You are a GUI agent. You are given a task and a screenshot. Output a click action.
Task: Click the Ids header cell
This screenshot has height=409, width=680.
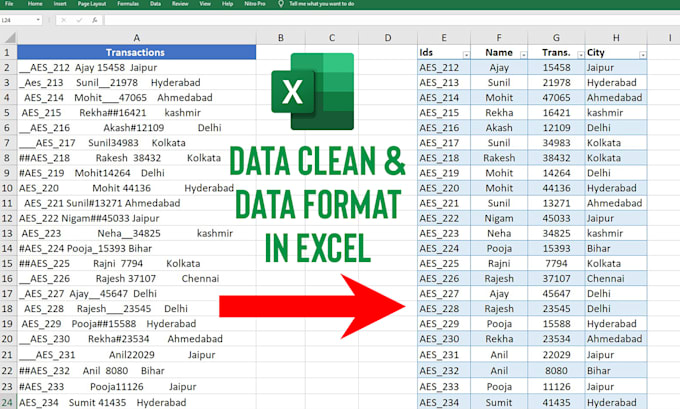[444, 52]
